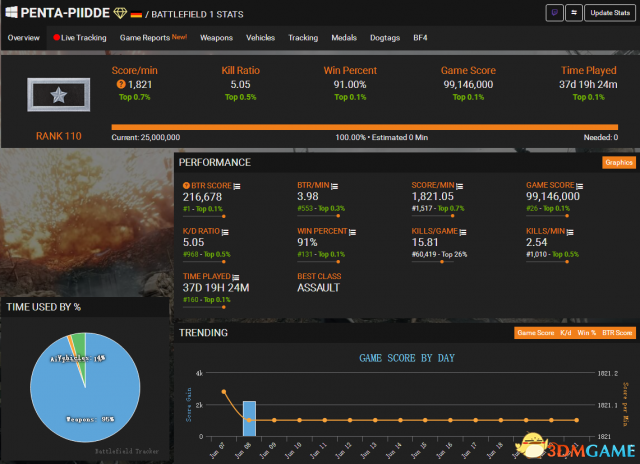This screenshot has width=640, height=464.
Task: Switch to the Weapons tab
Action: [216, 38]
